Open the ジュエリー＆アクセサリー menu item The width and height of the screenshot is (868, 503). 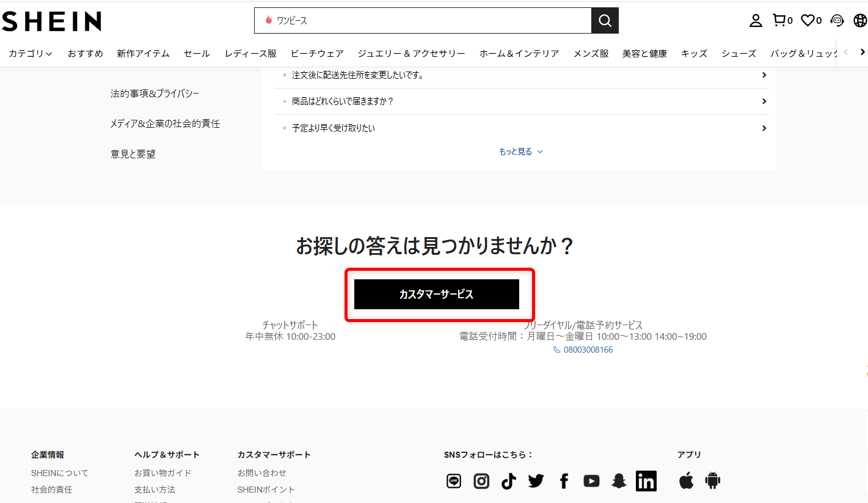412,54
